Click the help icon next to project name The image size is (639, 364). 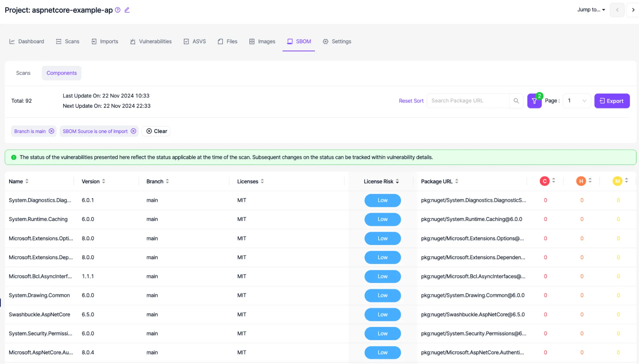(117, 10)
